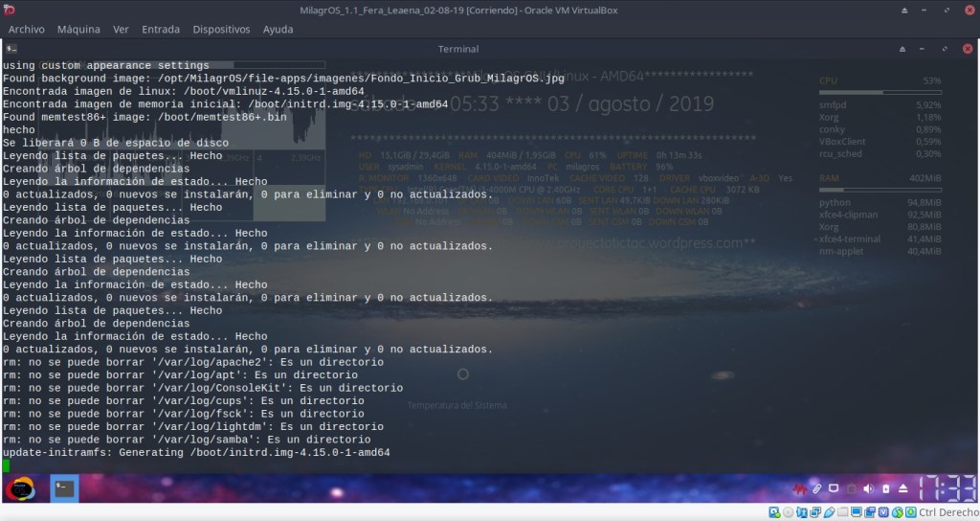Click the VirtualBox optical disc indicator

pos(789,512)
